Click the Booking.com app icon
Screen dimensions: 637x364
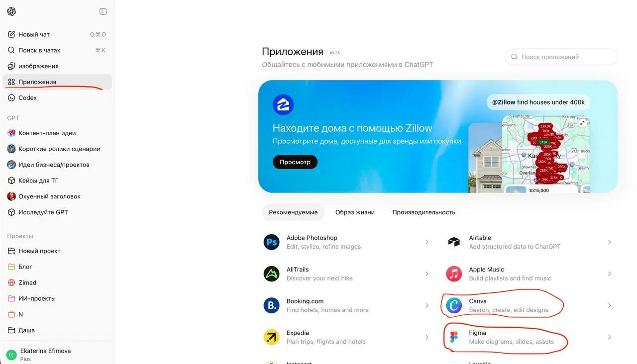[272, 305]
